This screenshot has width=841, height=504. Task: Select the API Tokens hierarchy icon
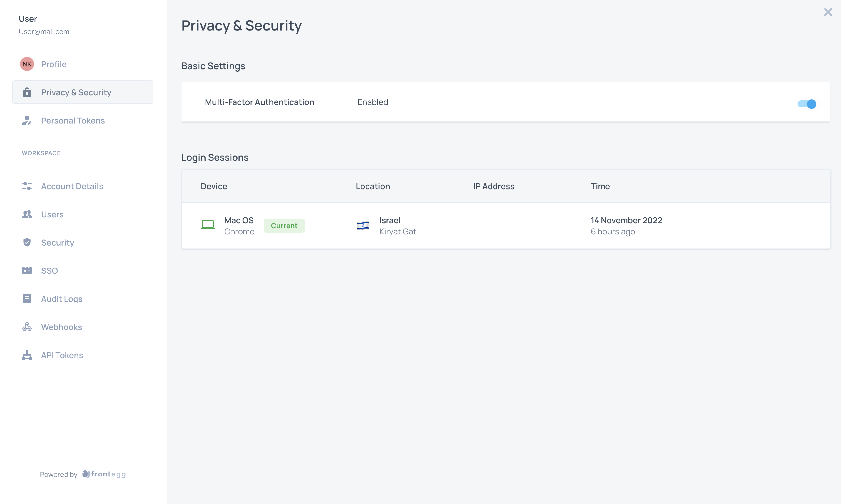27,355
